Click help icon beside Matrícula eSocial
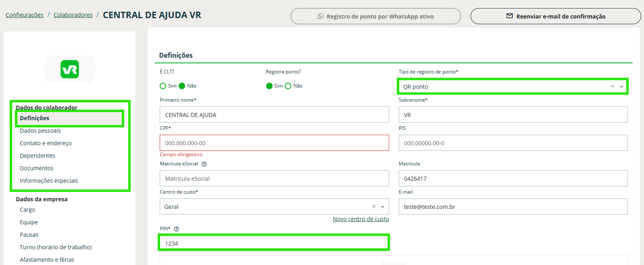The image size is (644, 265). tap(204, 164)
